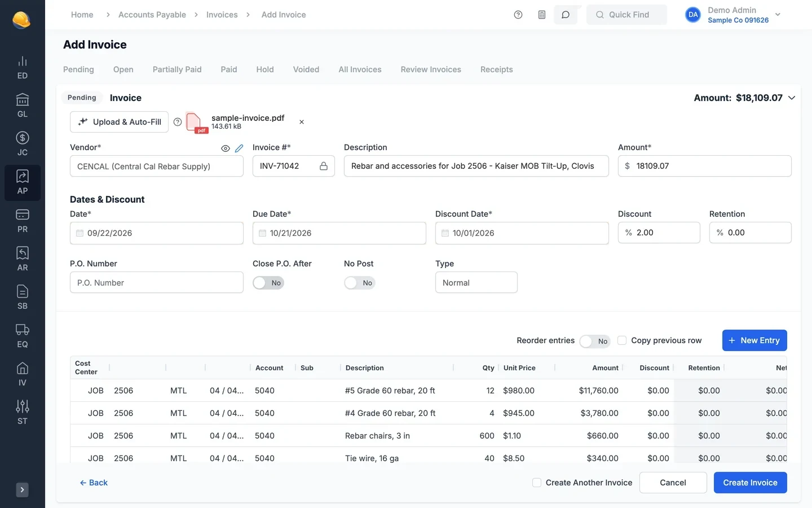Screen dimensions: 812x508
Task: Edit vendor using the pencil icon
Action: pos(239,148)
